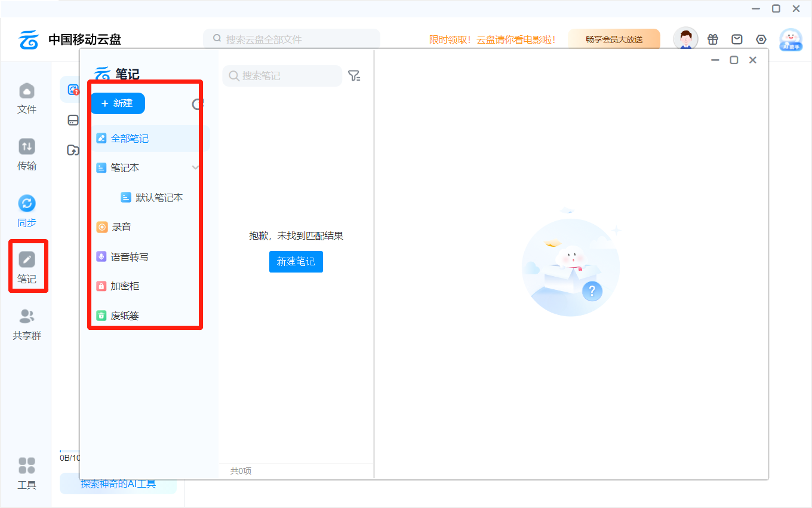Open settings hexagon icon in header
Image resolution: width=812 pixels, height=508 pixels.
click(x=761, y=39)
